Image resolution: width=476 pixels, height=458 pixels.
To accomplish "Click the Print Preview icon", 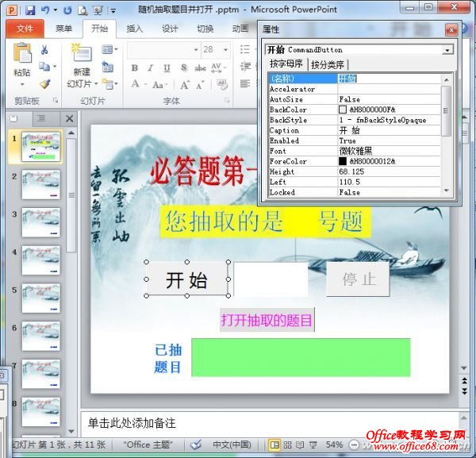I will (x=83, y=10).
